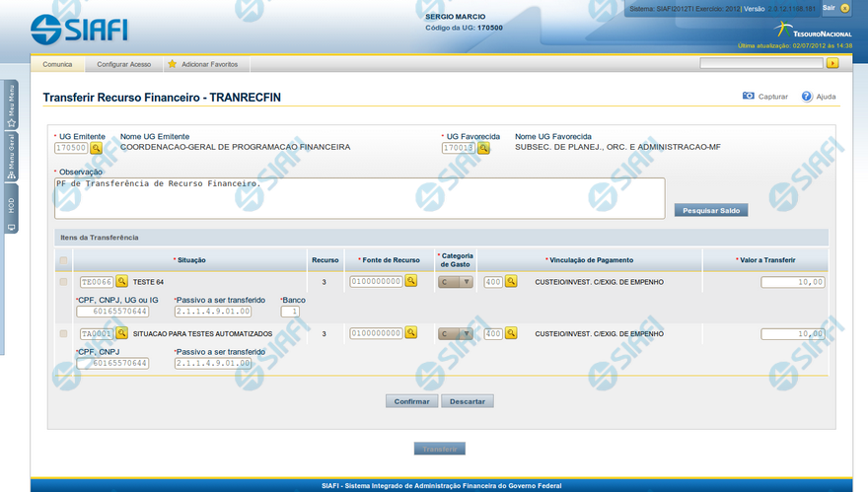Search Situação for the TA0001 row
This screenshot has width=868, height=492.
[x=122, y=333]
